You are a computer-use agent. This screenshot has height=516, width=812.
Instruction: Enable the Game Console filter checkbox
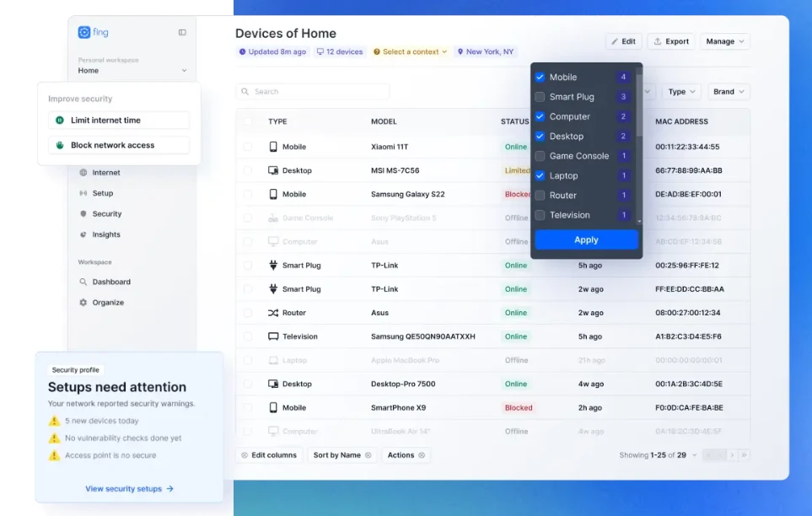coord(540,156)
